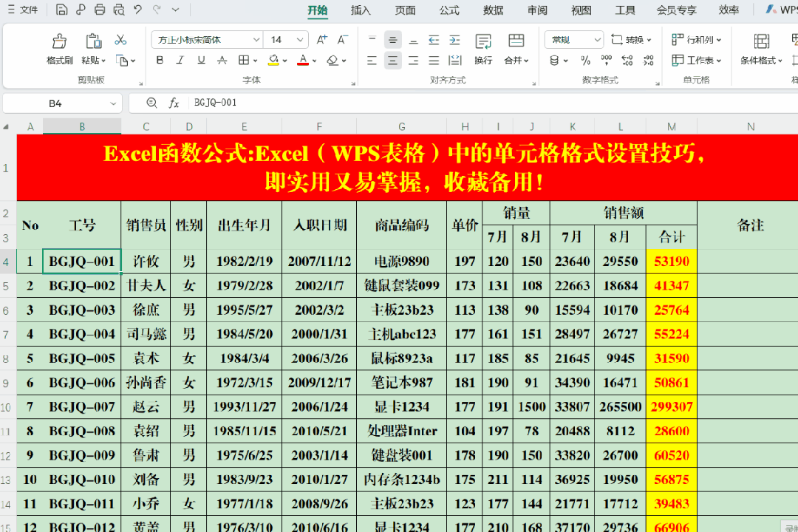Viewport: 798px width, 532px height.
Task: Open the insert function fx icon
Action: (174, 103)
